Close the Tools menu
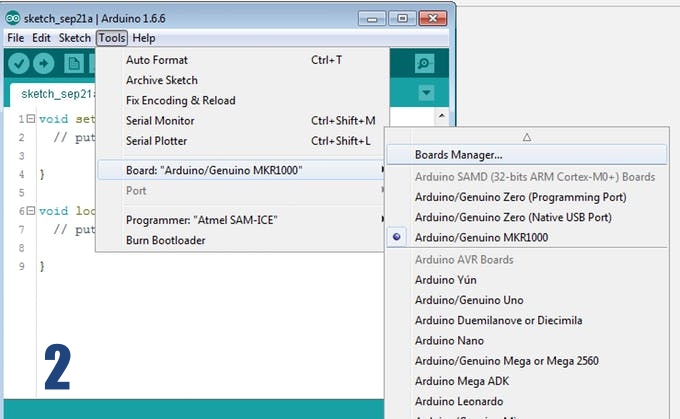Screen dimensions: 680x419 click(112, 38)
